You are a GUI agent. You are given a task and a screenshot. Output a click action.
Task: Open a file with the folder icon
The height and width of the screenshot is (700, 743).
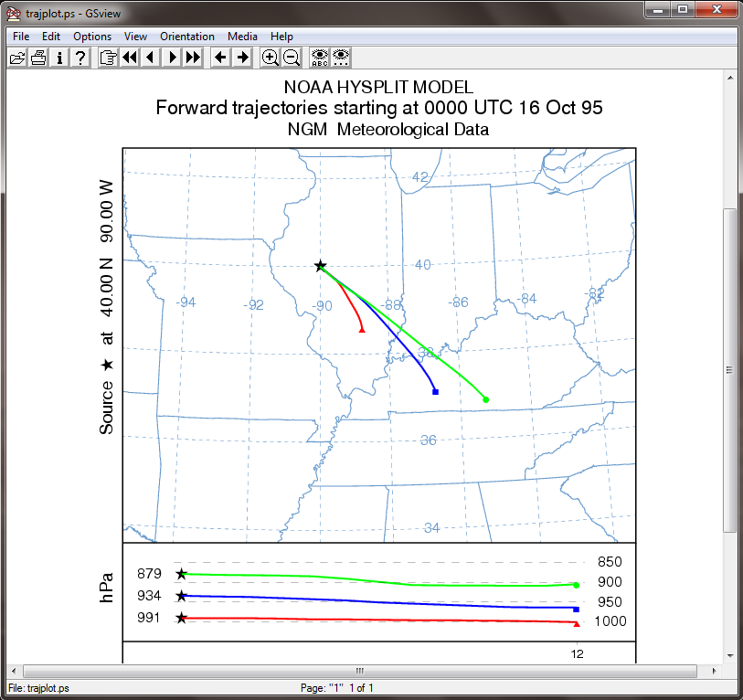pos(17,58)
